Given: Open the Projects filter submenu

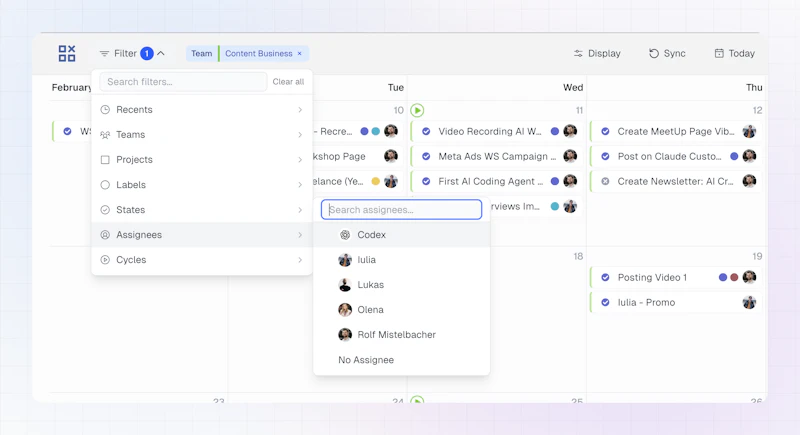Looking at the screenshot, I should (x=202, y=160).
